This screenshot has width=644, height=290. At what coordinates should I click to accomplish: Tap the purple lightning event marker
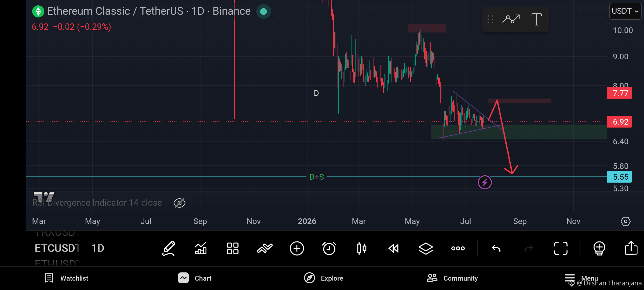coord(485,183)
